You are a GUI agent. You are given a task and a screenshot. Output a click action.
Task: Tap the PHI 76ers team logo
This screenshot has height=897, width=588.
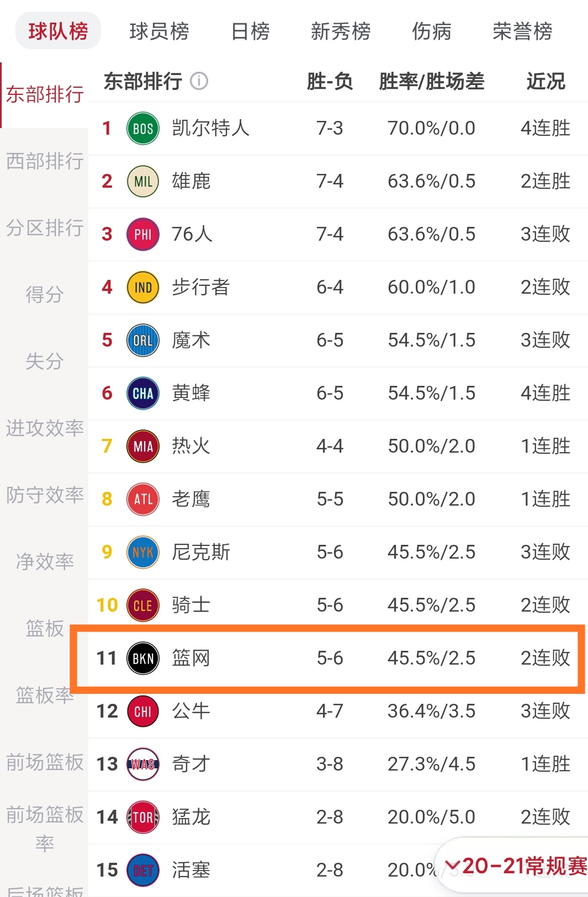(143, 234)
